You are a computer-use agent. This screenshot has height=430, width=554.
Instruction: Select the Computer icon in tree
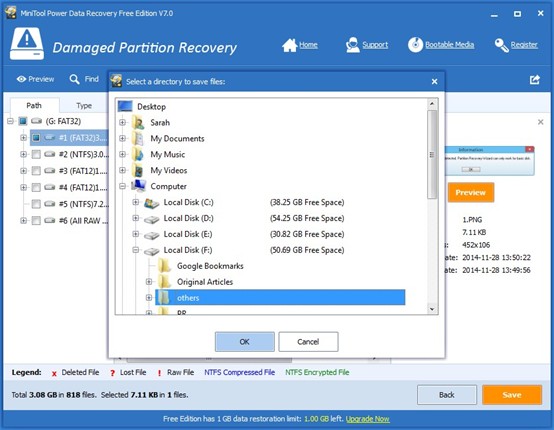(x=138, y=186)
